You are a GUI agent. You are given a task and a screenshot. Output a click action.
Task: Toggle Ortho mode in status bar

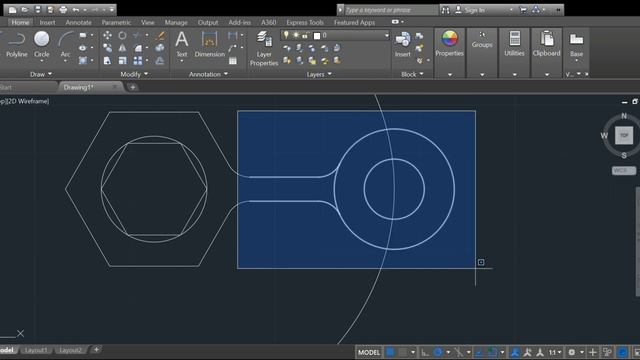[x=425, y=352]
